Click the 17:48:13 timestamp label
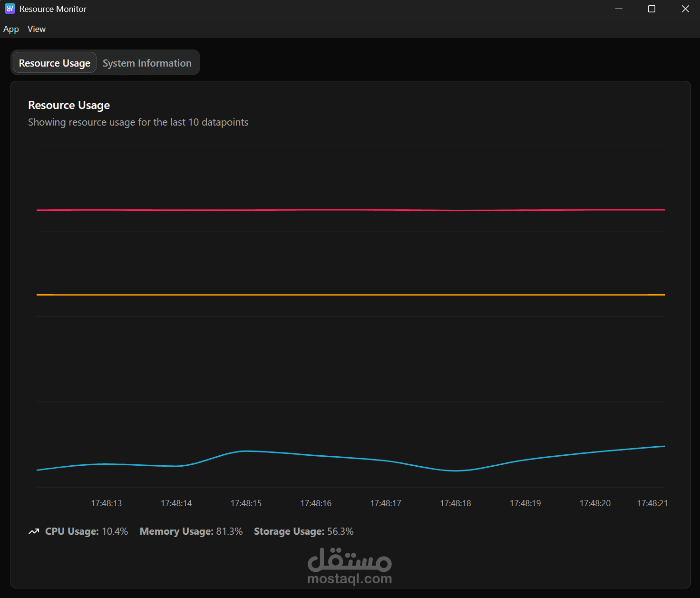The image size is (700, 598). click(x=106, y=503)
